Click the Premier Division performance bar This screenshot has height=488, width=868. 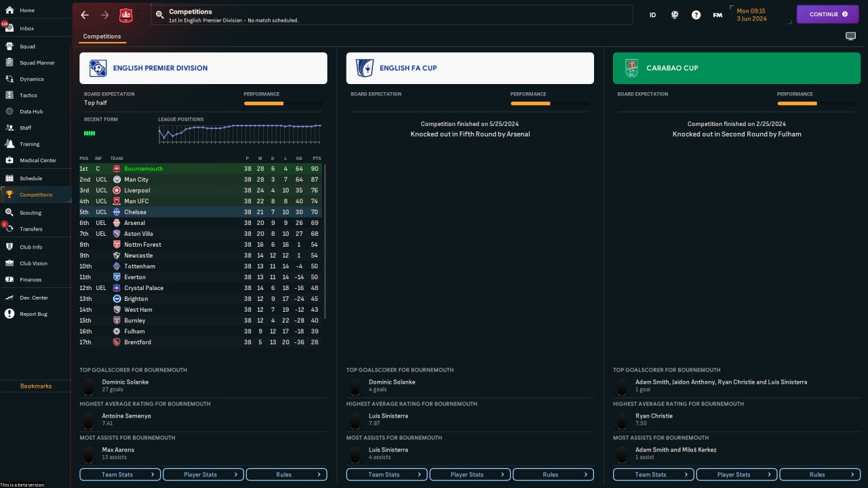[x=283, y=104]
